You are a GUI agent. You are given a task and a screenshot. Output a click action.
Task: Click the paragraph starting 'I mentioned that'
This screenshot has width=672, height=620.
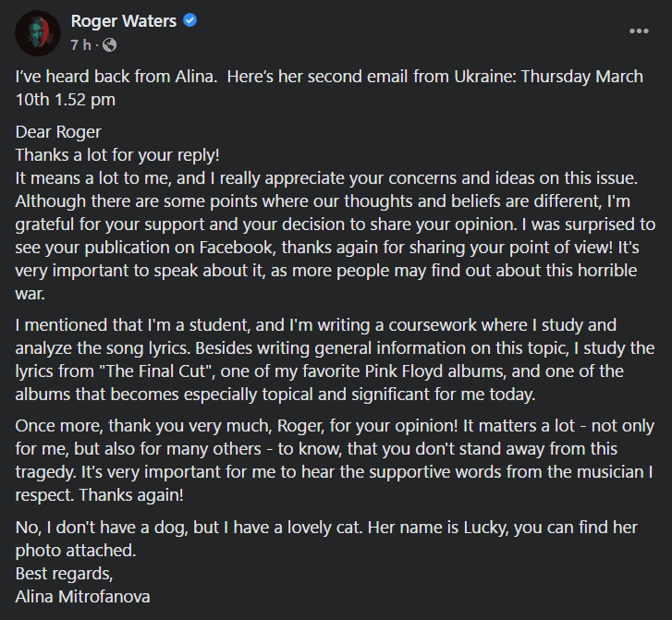coord(335,359)
